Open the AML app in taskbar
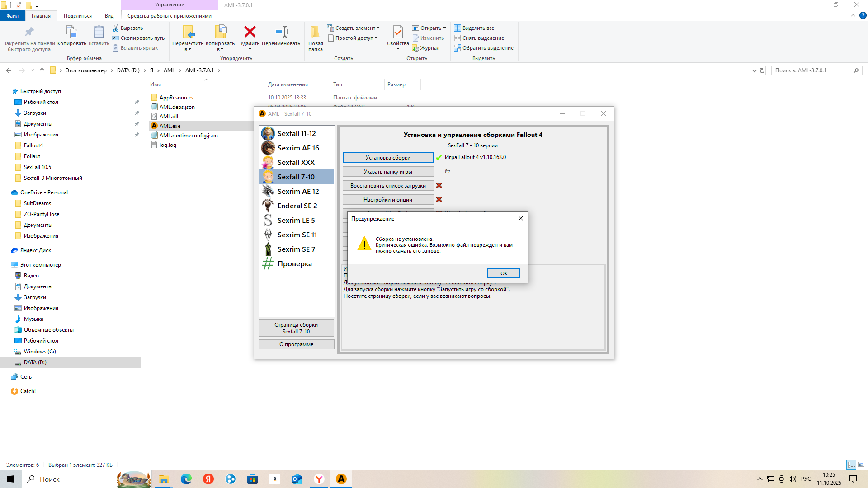 (x=341, y=479)
